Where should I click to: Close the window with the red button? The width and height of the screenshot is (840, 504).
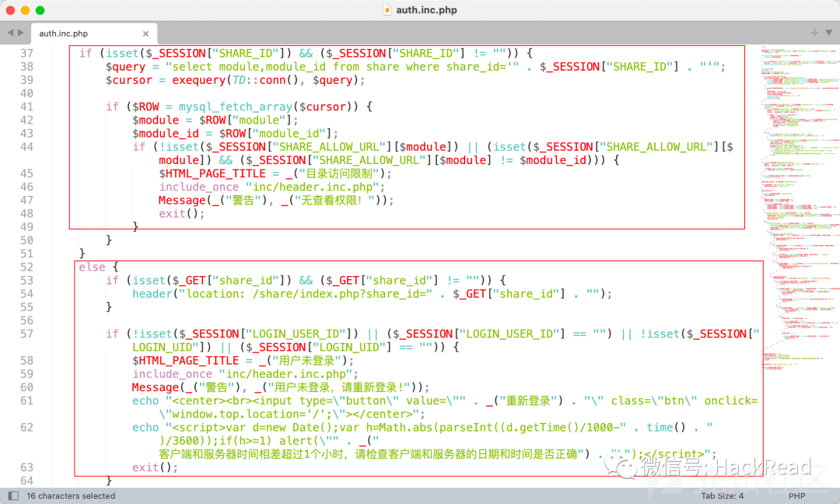point(10,10)
